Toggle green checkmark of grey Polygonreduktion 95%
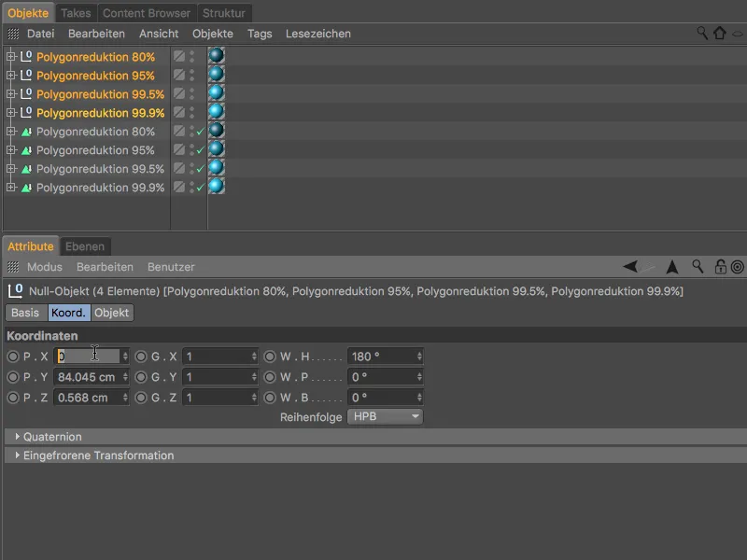747x560 pixels. [x=201, y=150]
